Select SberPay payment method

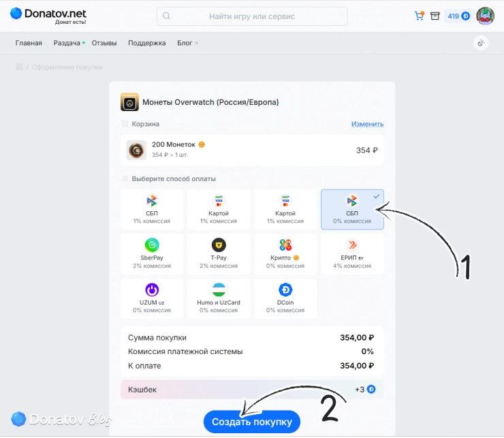click(x=152, y=254)
